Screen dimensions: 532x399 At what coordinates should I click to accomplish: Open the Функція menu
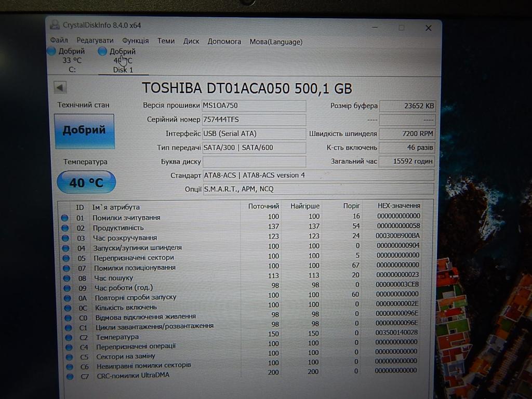click(x=136, y=41)
